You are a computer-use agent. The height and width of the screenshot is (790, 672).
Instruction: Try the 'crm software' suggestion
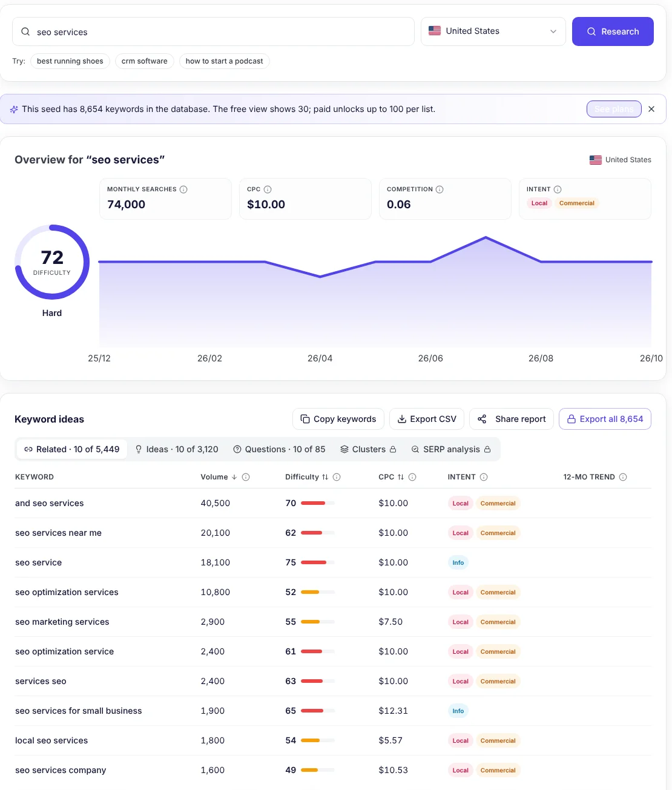[145, 61]
